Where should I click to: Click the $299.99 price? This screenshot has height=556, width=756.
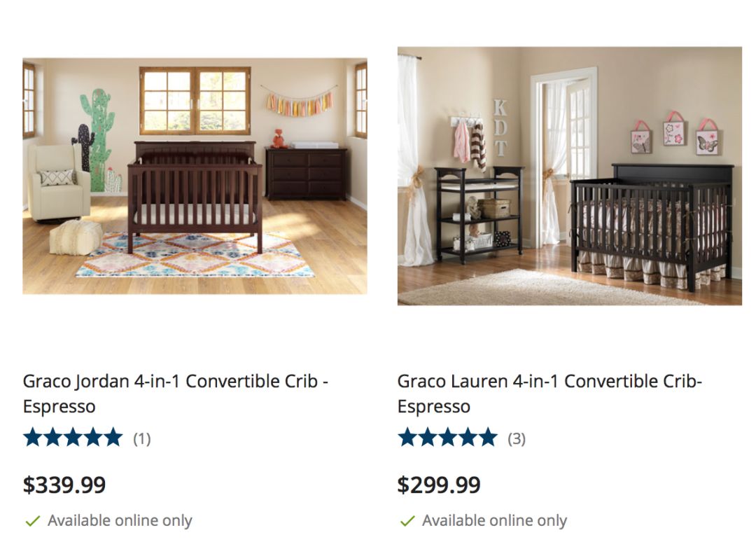tap(439, 485)
